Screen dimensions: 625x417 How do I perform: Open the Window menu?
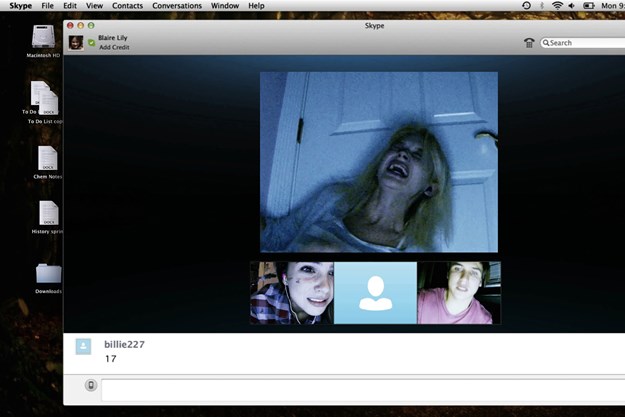[225, 6]
